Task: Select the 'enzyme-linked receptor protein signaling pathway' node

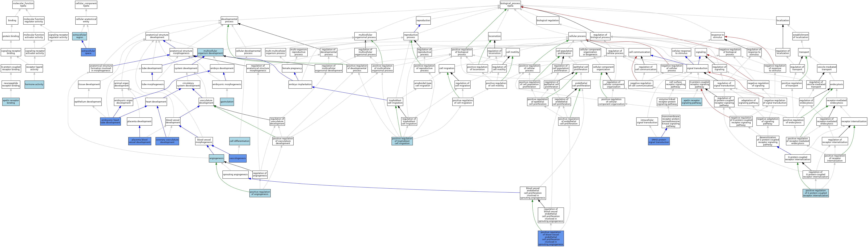Action: pos(667,102)
